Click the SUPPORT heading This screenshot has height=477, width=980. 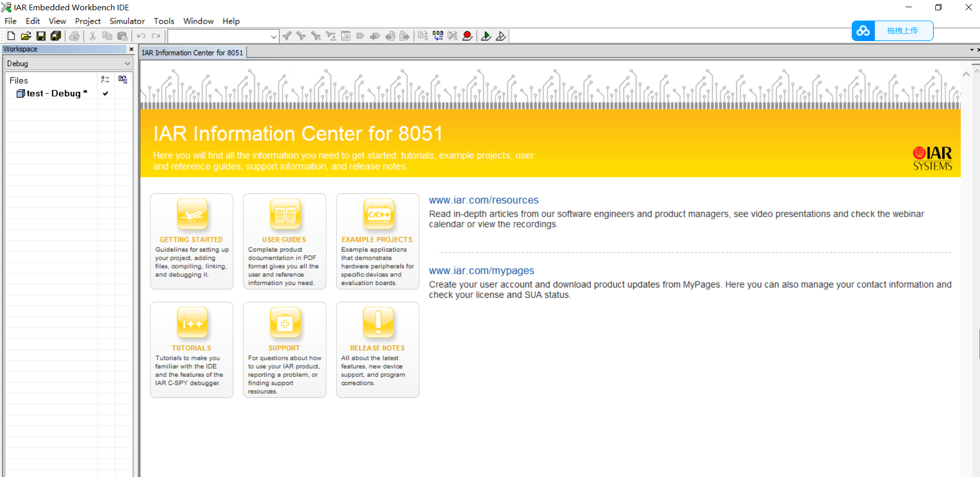coord(284,348)
